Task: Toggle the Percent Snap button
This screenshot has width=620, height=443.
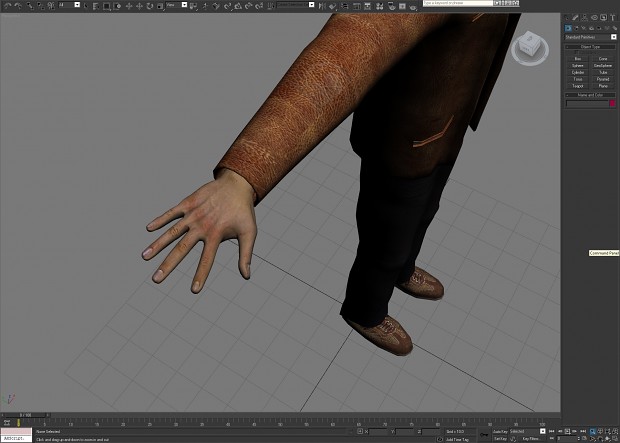Action: coord(248,6)
